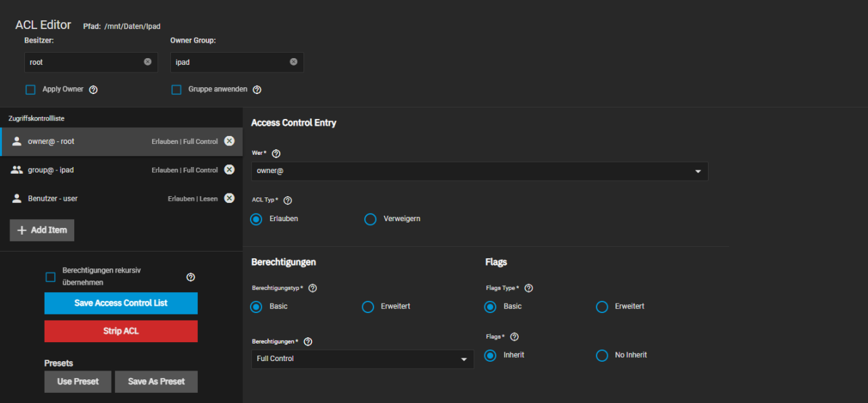Screen dimensions: 868x403
Task: Click the Access Control Entry heading
Action: (x=294, y=123)
